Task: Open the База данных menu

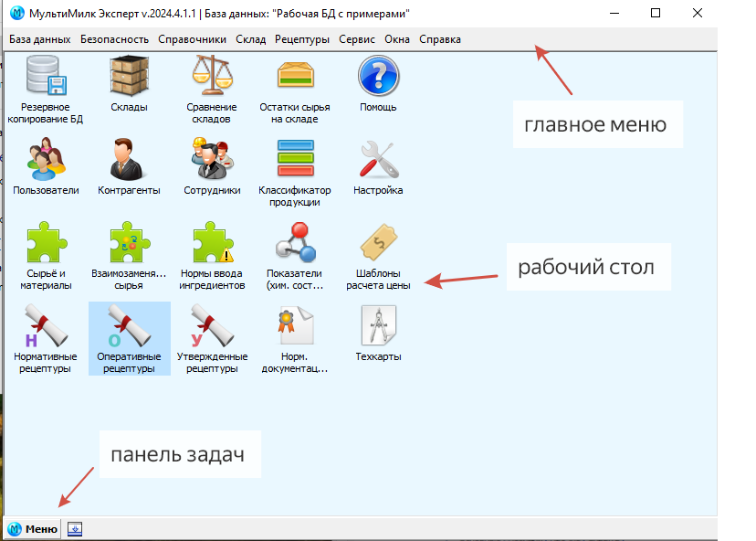Action: (x=39, y=39)
